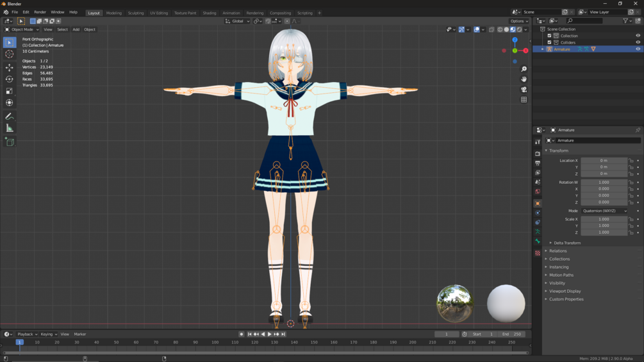Switch to rendered viewport shading

pyautogui.click(x=519, y=29)
